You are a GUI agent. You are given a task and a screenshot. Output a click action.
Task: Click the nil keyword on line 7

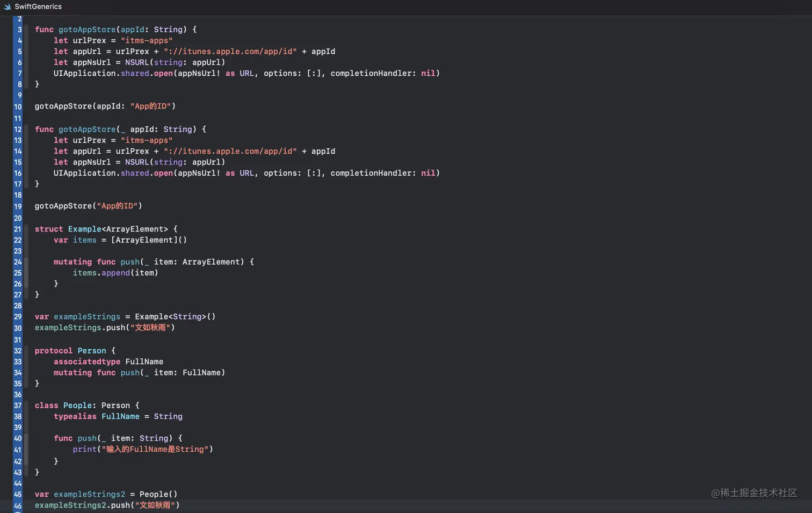click(428, 73)
